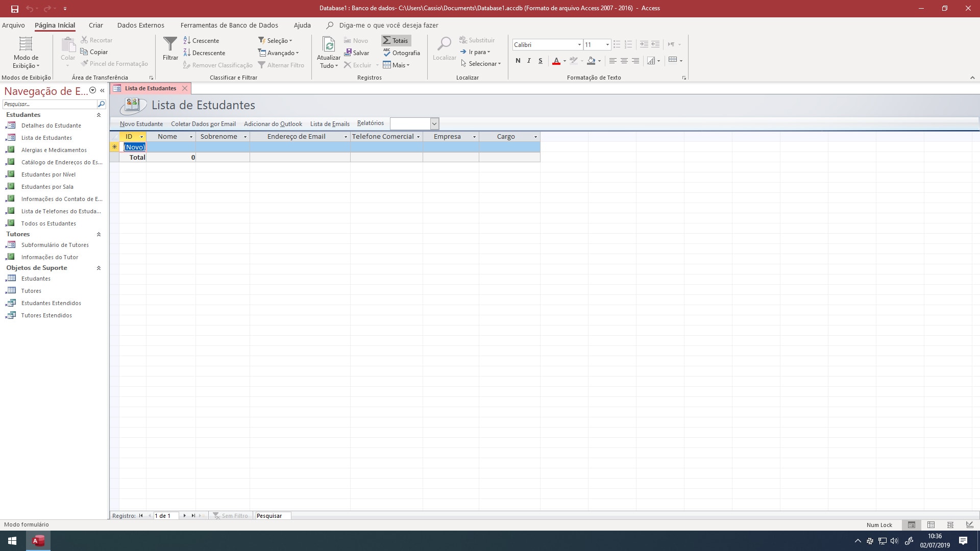Click the Novo Estudante link
The height and width of the screenshot is (551, 980).
pos(141,124)
